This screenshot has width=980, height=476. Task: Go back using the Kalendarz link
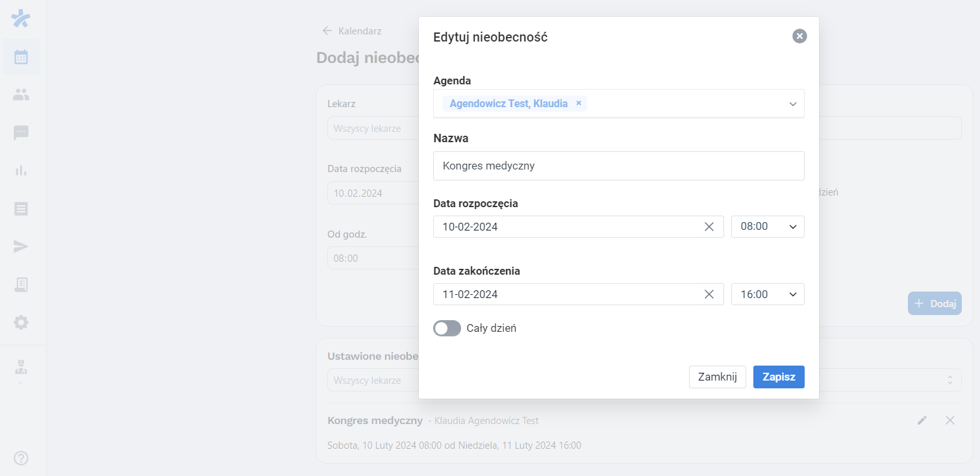(x=351, y=31)
